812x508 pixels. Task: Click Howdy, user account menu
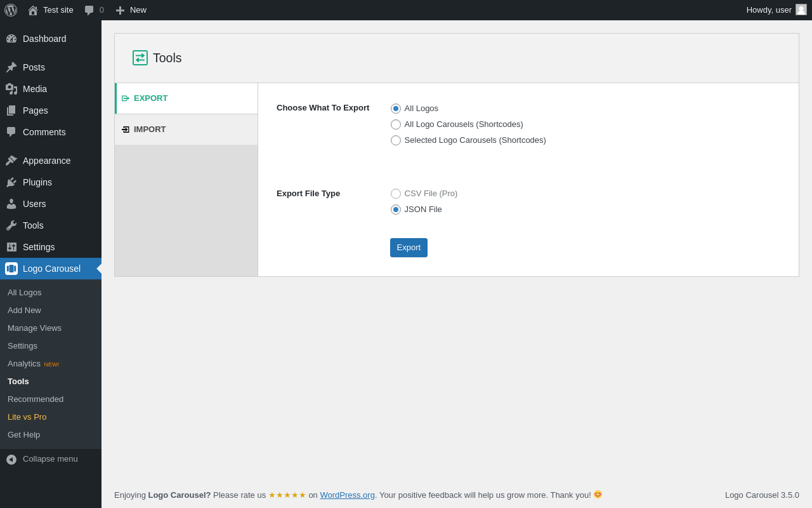click(776, 10)
